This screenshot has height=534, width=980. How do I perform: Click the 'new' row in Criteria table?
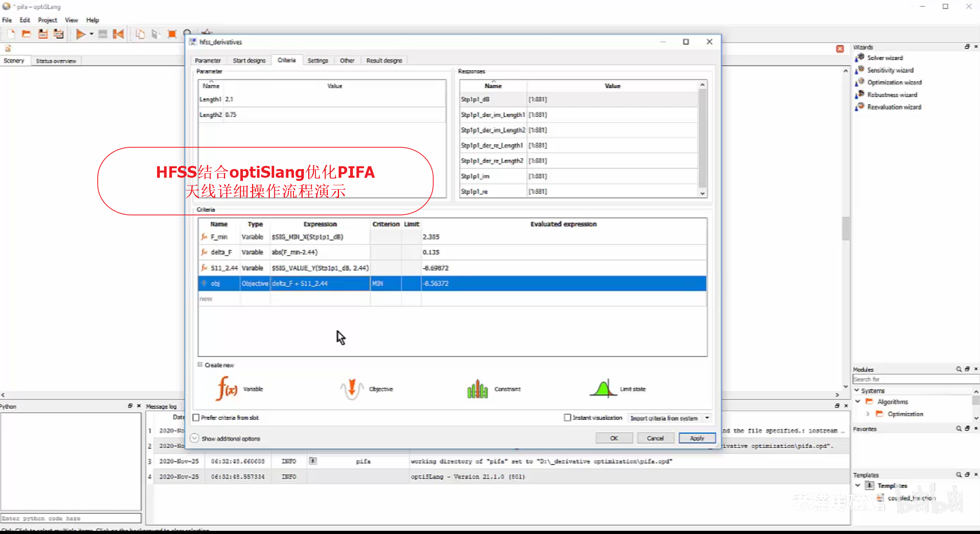coord(452,299)
